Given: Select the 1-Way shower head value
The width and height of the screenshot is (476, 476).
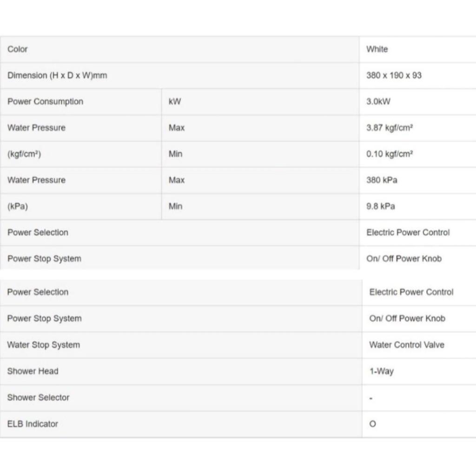Looking at the screenshot, I should (x=381, y=371).
